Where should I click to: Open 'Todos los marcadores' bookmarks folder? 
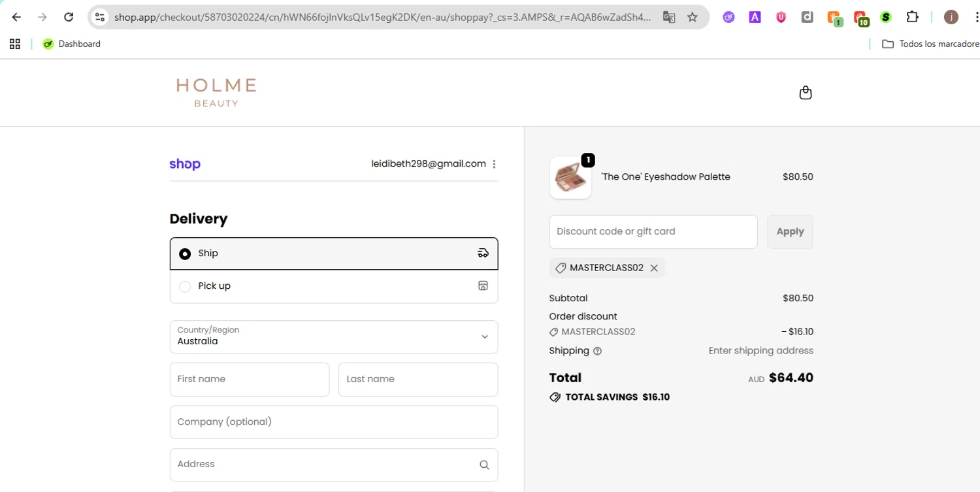[930, 44]
